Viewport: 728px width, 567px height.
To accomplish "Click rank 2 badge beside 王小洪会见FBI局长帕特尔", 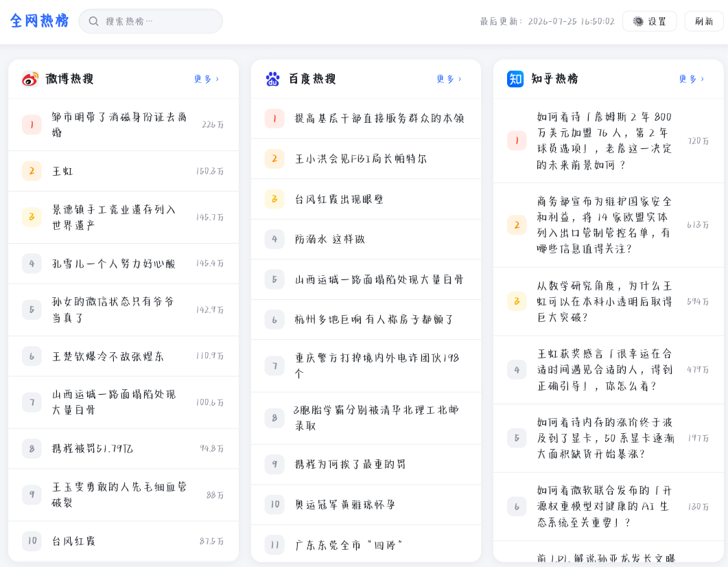I will click(274, 159).
